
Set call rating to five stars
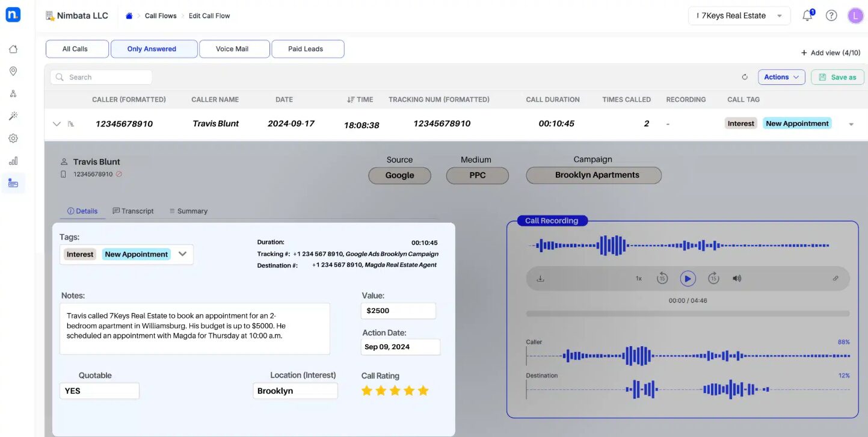pos(423,391)
